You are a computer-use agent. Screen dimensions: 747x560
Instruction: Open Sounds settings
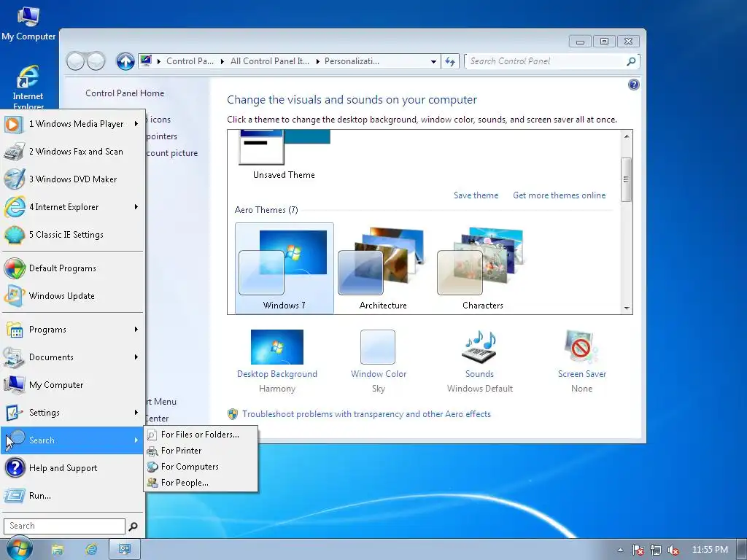(x=480, y=362)
